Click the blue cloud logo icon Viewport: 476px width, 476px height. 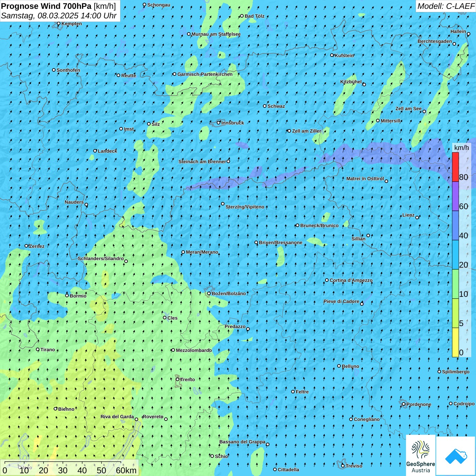(456, 456)
